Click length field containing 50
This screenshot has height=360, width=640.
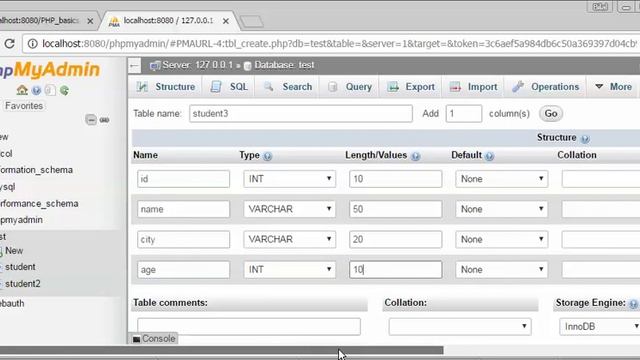point(396,209)
